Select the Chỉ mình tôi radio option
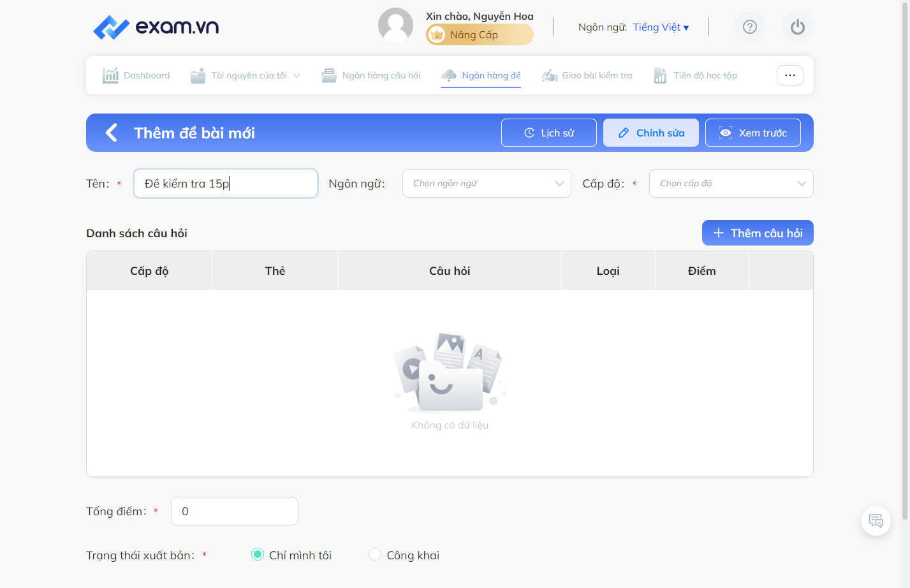Screen dimensions: 910x588 tap(258, 555)
